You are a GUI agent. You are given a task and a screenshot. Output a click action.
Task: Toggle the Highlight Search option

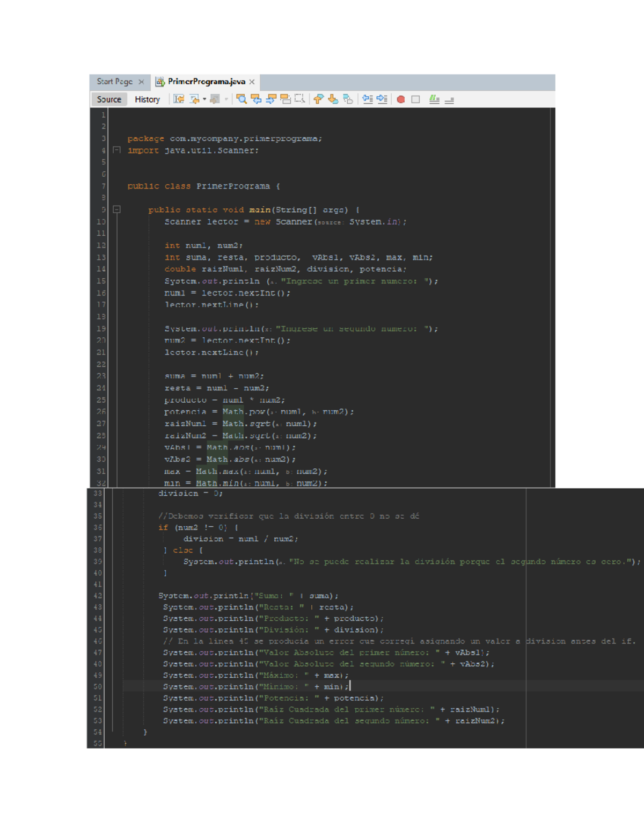pos(285,99)
